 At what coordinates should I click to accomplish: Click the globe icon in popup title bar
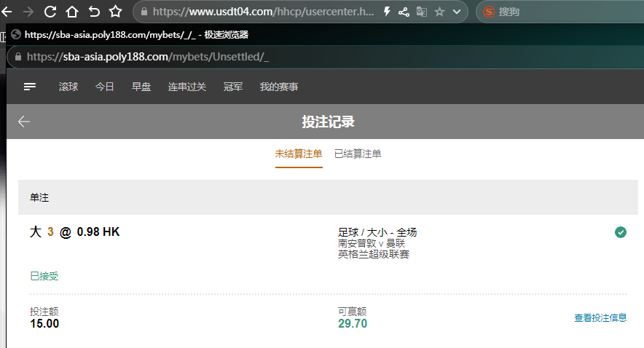16,34
